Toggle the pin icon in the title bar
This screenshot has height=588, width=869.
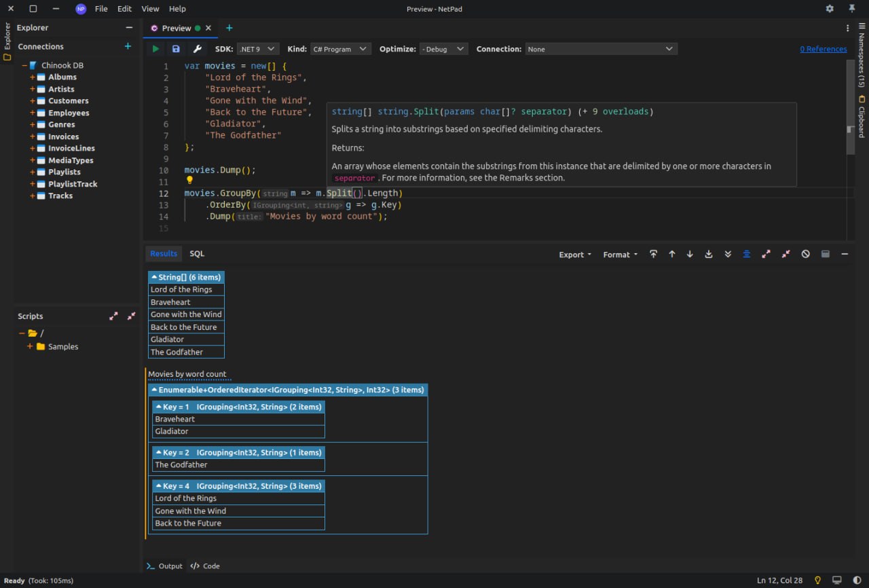[x=852, y=9]
